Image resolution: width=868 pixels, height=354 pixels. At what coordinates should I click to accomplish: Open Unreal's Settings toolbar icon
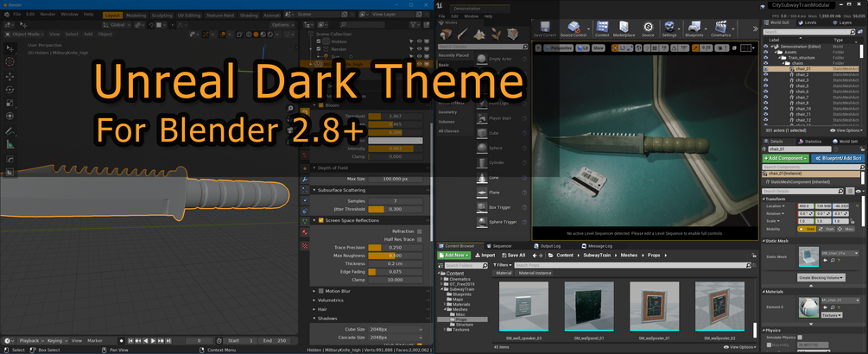tap(669, 28)
